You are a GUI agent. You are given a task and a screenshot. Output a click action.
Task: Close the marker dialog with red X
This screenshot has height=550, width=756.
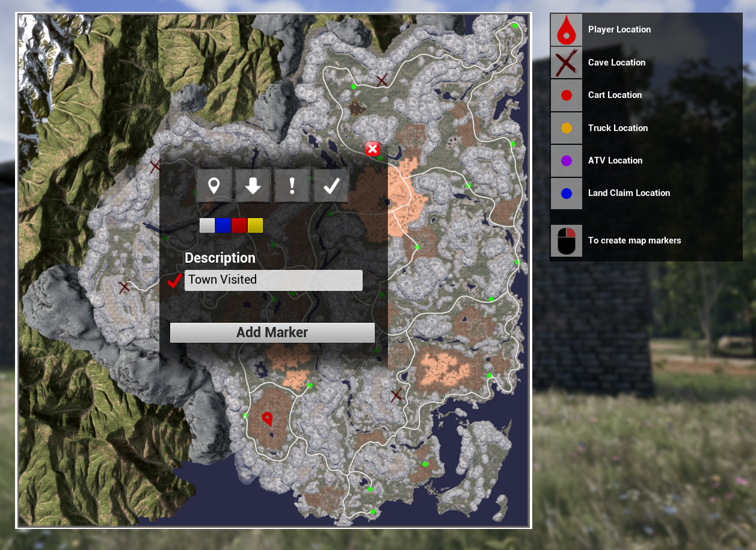tap(372, 148)
